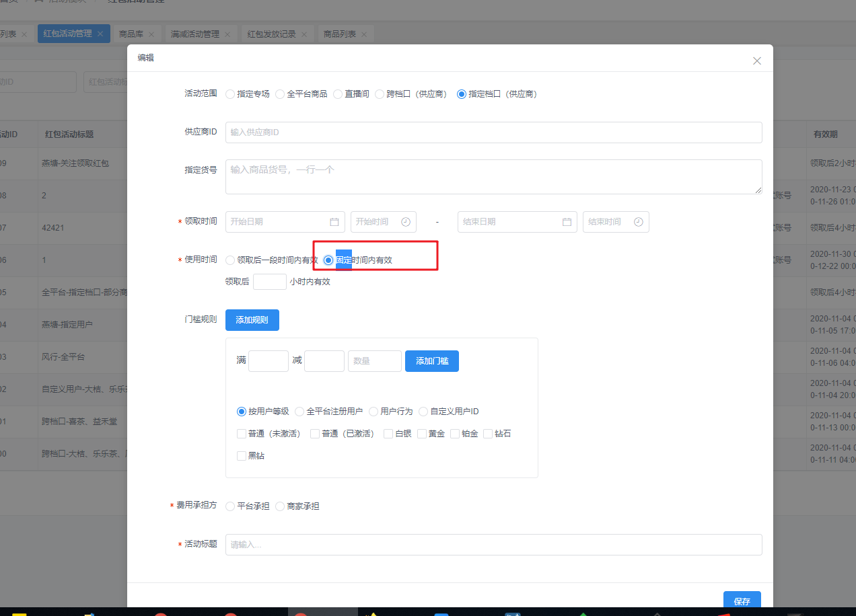The width and height of the screenshot is (856, 616).
Task: Open the 结束时间 time picker field
Action: pyautogui.click(x=616, y=222)
